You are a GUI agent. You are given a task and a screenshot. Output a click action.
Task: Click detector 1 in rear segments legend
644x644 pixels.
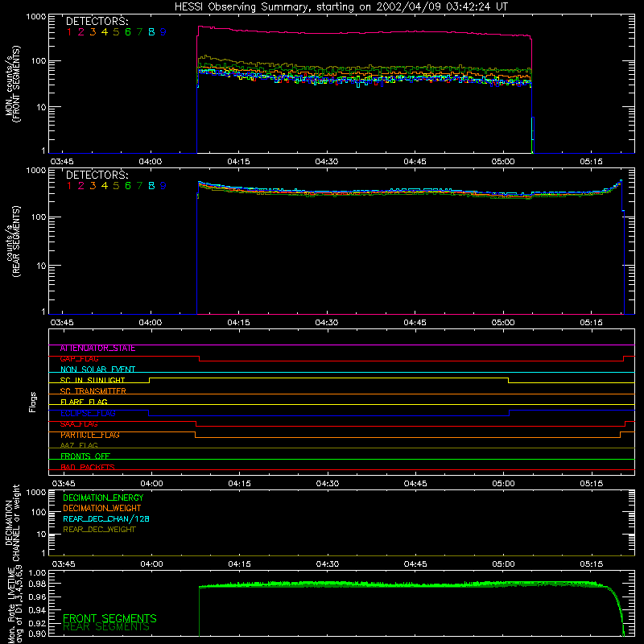coord(69,186)
